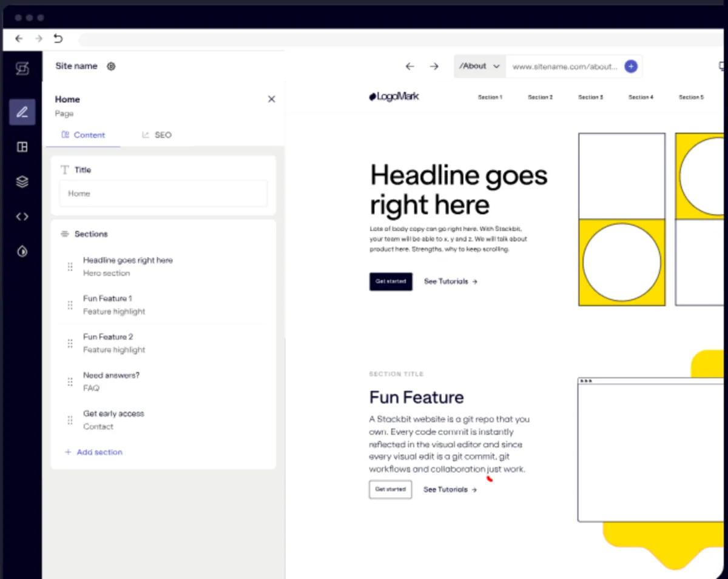728x579 pixels.
Task: Click drag handle beside Headline goes right here
Action: click(70, 267)
